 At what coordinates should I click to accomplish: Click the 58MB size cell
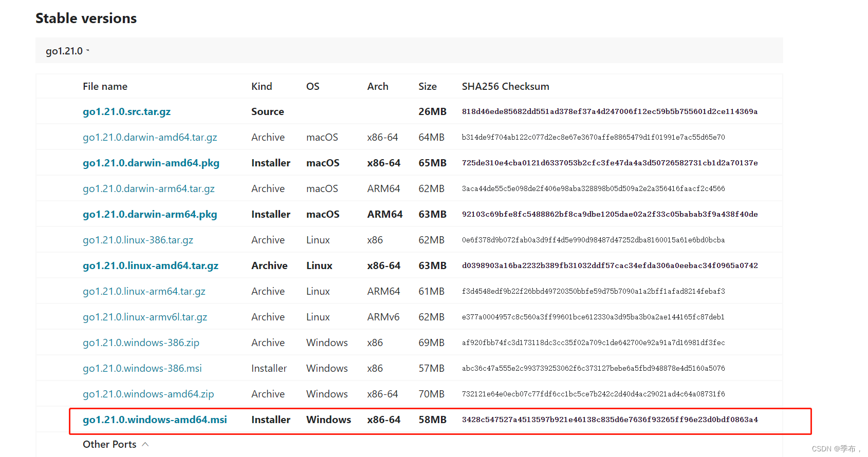[432, 420]
